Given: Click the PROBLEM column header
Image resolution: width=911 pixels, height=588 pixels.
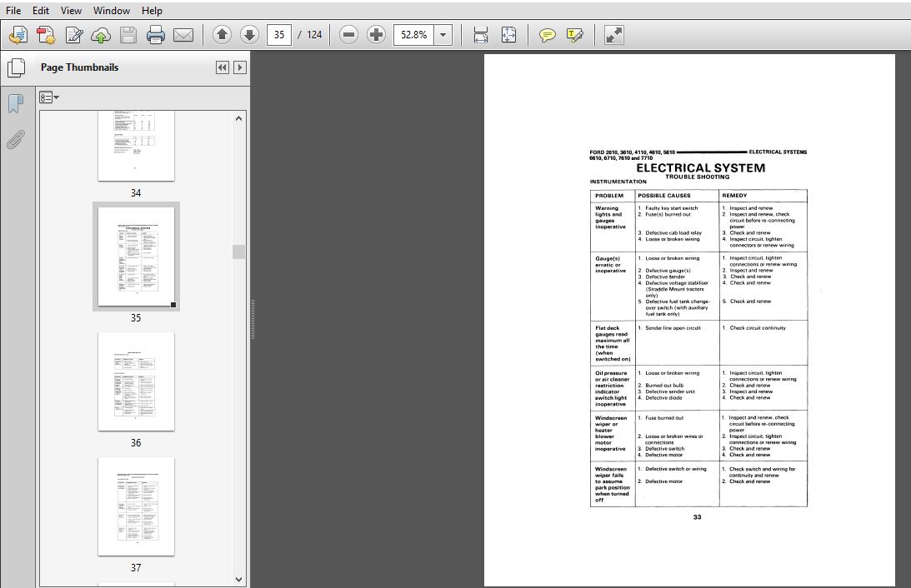Looking at the screenshot, I should pos(609,196).
